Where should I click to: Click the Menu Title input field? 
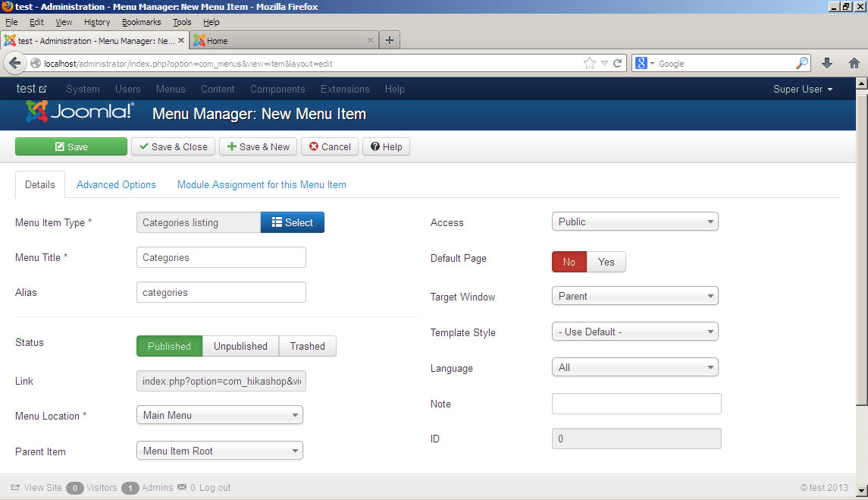coord(221,257)
